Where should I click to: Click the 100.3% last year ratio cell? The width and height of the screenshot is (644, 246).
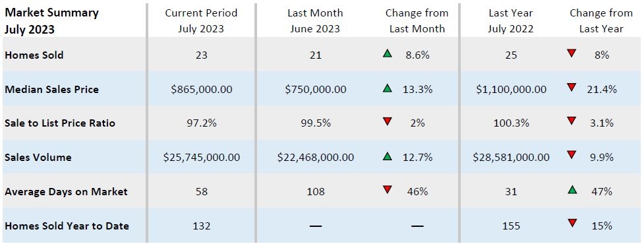511,123
